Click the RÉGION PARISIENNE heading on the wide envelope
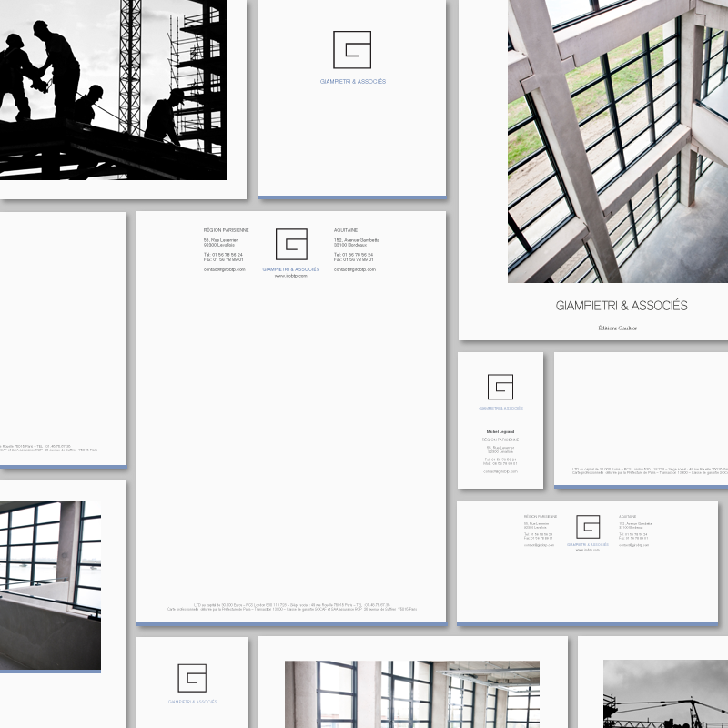Image resolution: width=728 pixels, height=728 pixels. 541,517
